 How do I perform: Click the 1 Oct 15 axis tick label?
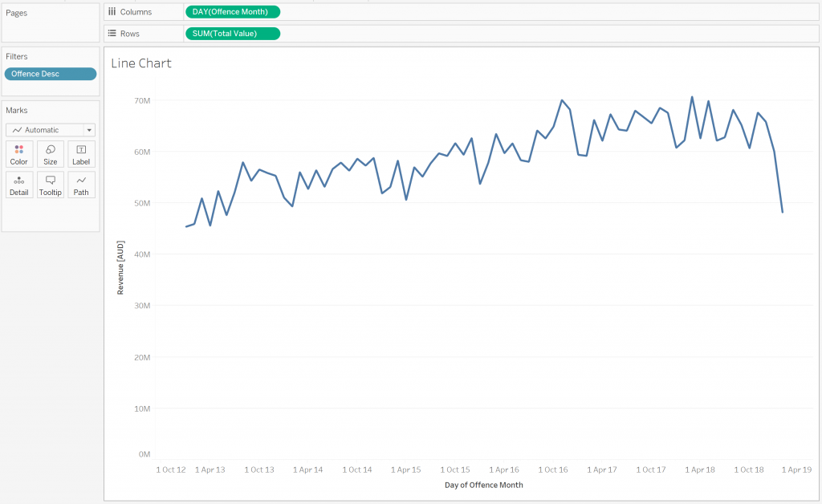[x=454, y=469]
